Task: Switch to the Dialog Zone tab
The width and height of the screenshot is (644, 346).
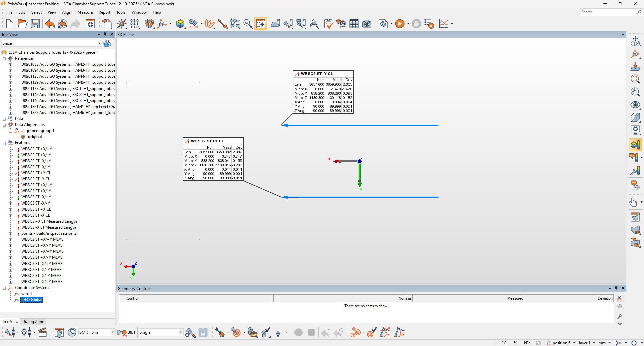Action: (x=33, y=322)
